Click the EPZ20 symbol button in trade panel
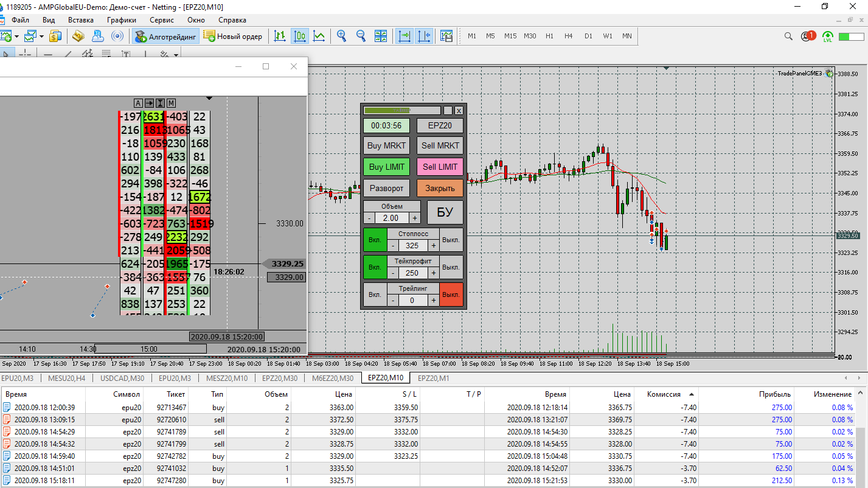Viewport: 868px width, 488px height. 440,125
